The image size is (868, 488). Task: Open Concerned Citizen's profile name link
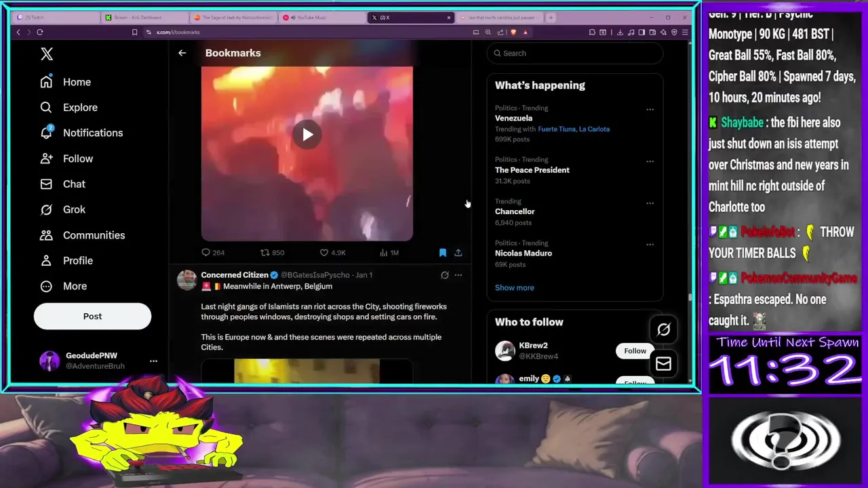235,275
